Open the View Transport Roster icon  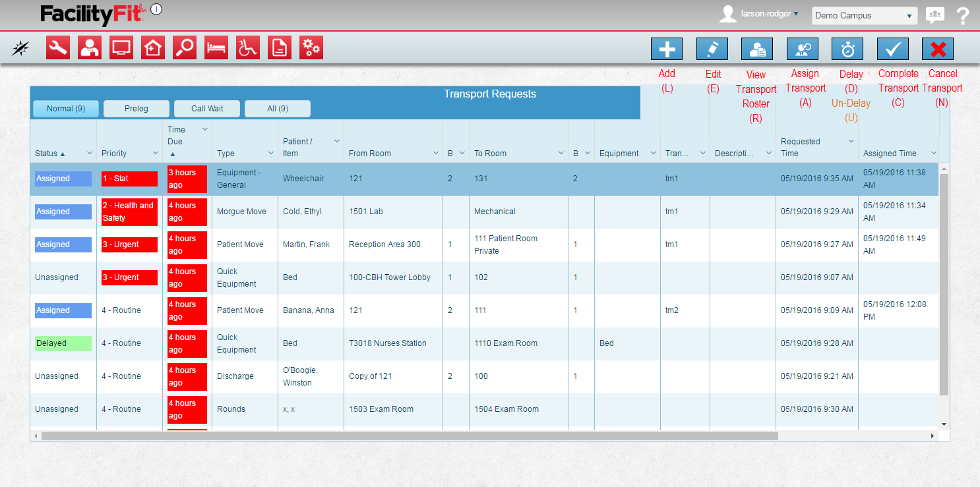757,49
